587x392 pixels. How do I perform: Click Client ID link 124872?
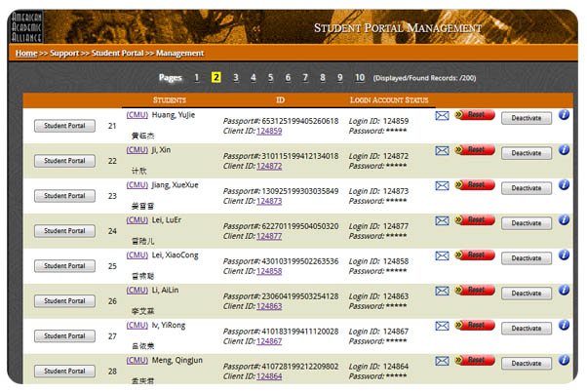pos(269,166)
